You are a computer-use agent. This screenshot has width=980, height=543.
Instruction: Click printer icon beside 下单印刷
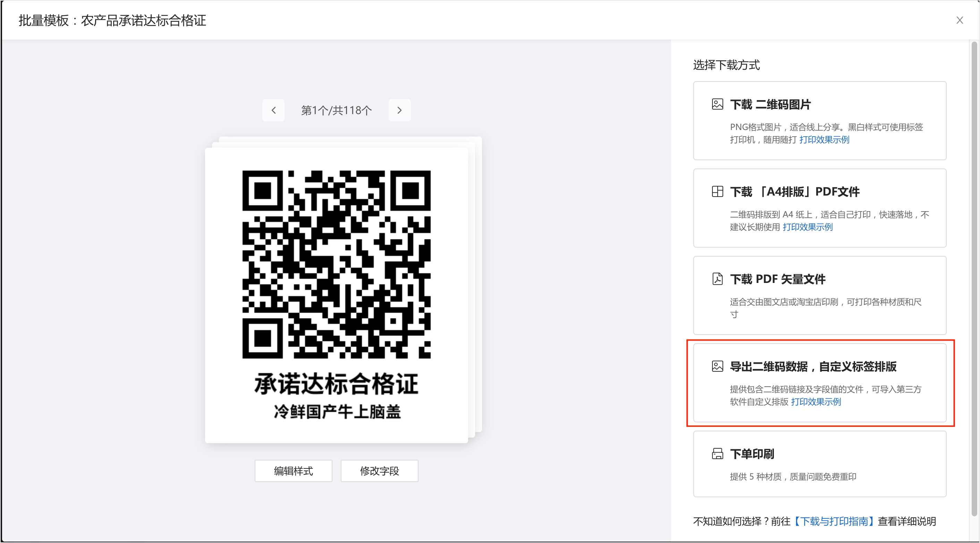point(717,454)
